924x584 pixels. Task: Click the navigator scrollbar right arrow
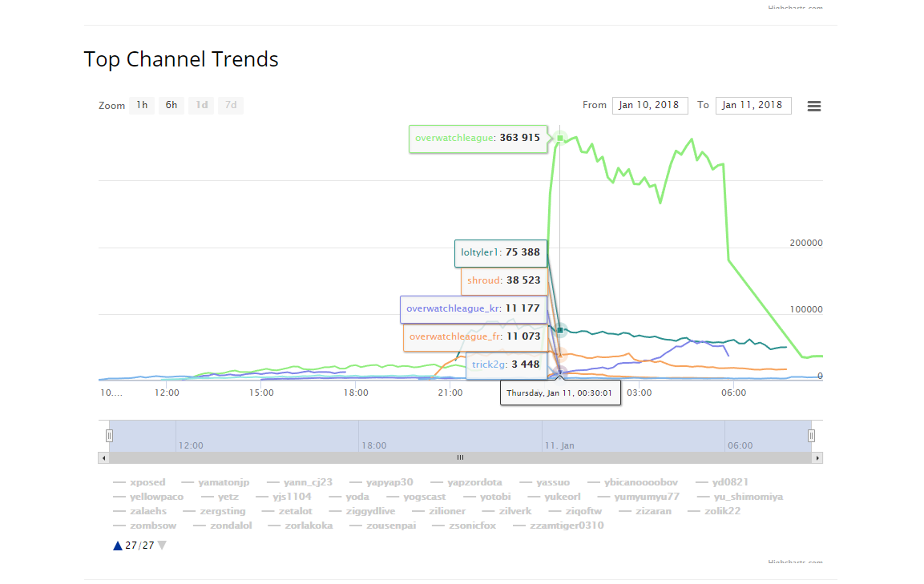tap(817, 458)
